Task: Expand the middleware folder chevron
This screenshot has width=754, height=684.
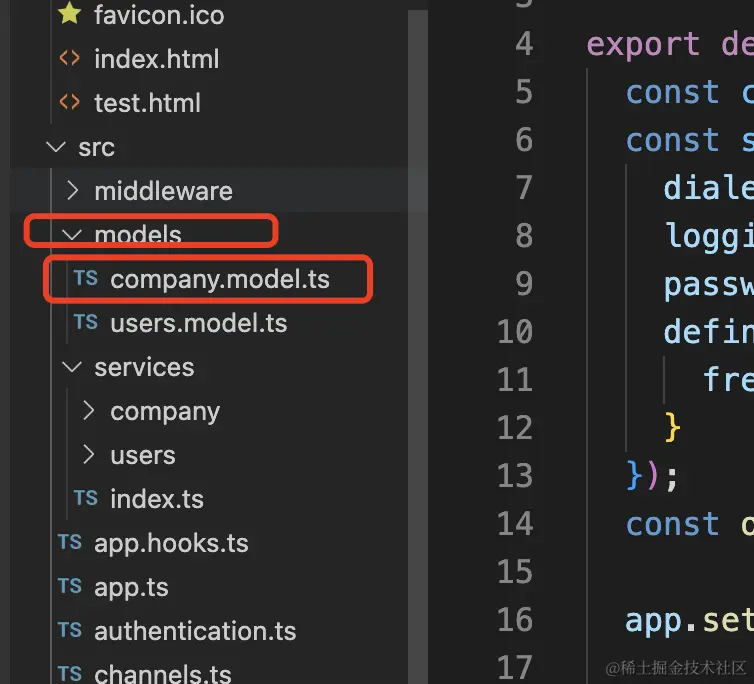Action: pos(72,190)
